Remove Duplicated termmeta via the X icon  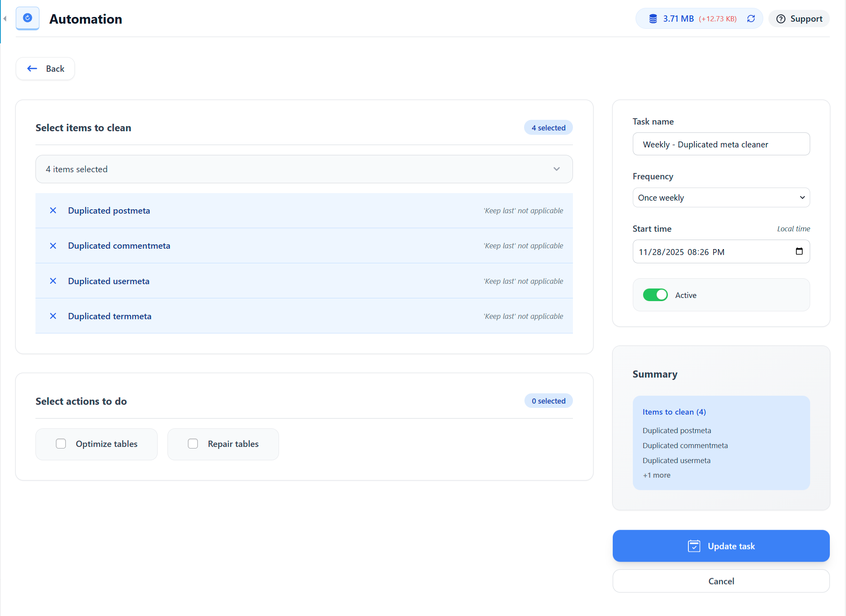point(53,316)
